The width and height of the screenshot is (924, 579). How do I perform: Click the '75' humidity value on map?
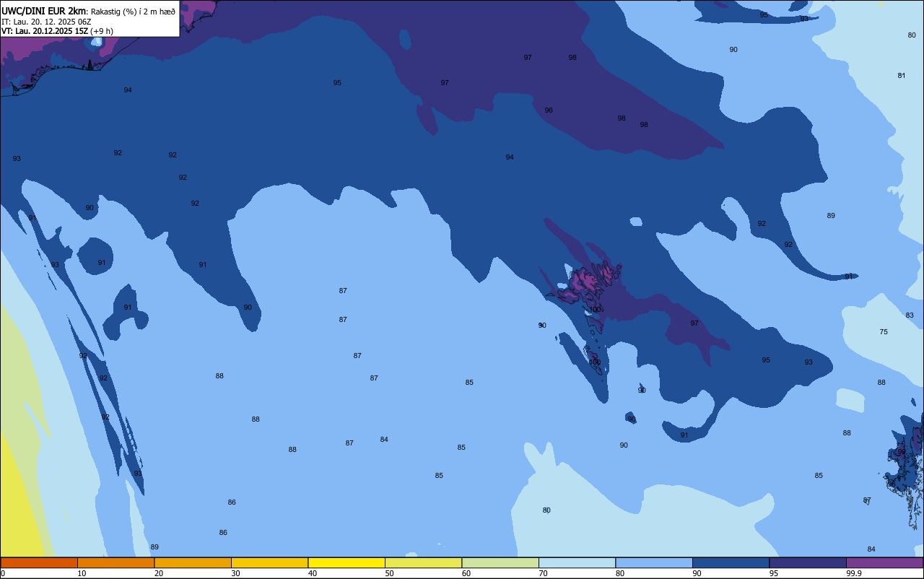[x=884, y=332]
